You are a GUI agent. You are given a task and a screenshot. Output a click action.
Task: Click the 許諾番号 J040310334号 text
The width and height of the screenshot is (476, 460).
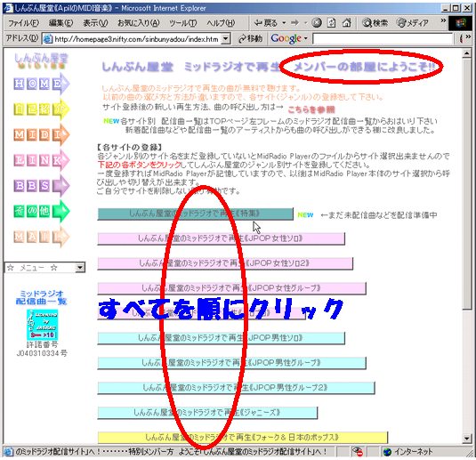[42, 349]
